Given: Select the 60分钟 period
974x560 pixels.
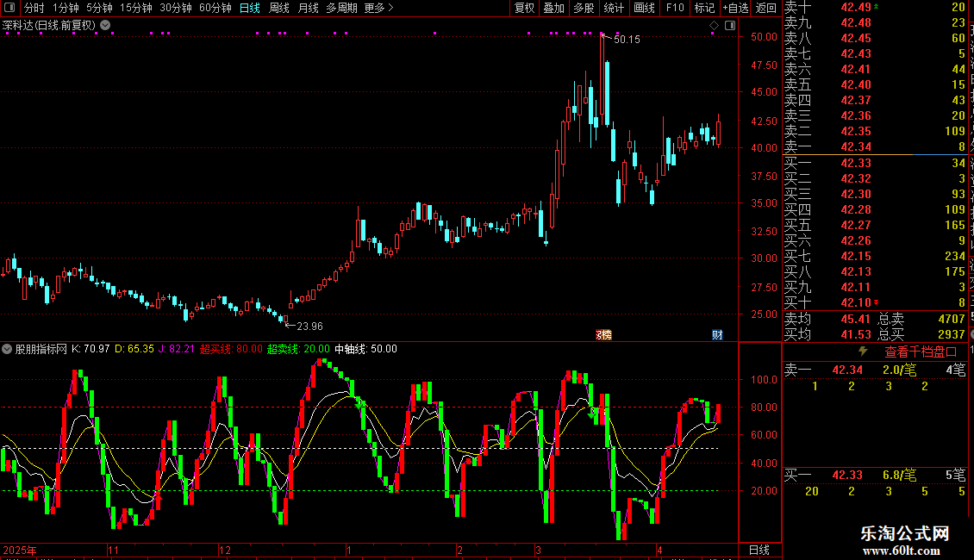Looking at the screenshot, I should [215, 8].
